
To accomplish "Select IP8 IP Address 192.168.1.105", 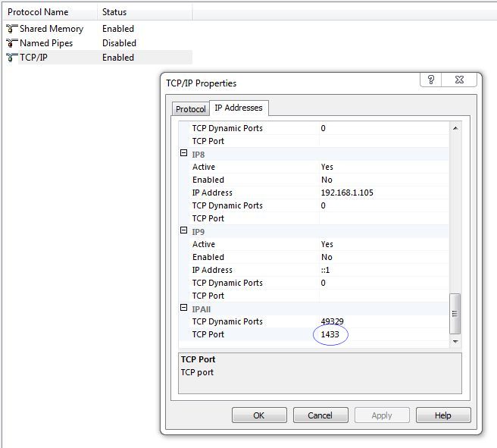I will [x=347, y=193].
